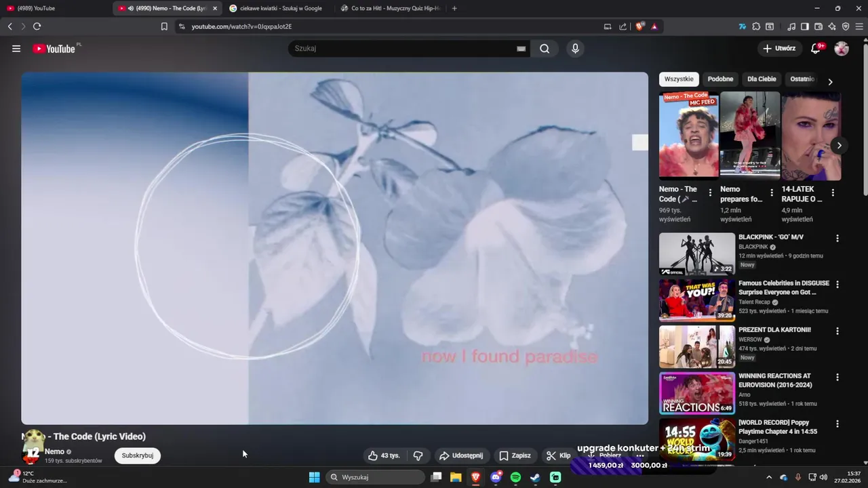Viewport: 868px width, 488px height.
Task: Open the taskbar weather widget
Action: (37, 477)
